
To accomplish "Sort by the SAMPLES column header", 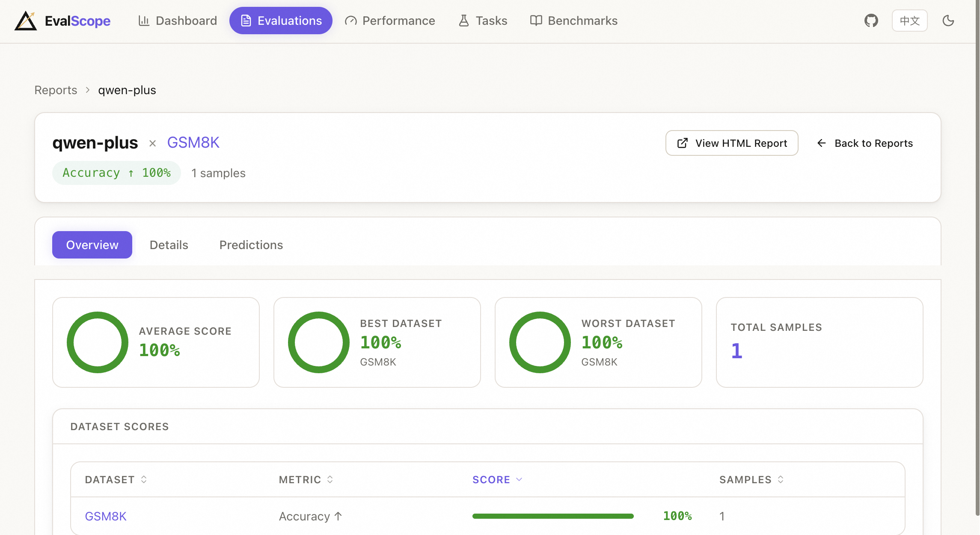I will point(751,480).
